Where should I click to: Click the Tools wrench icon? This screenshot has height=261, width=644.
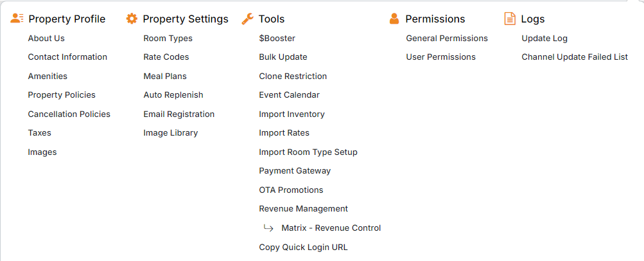tap(247, 19)
